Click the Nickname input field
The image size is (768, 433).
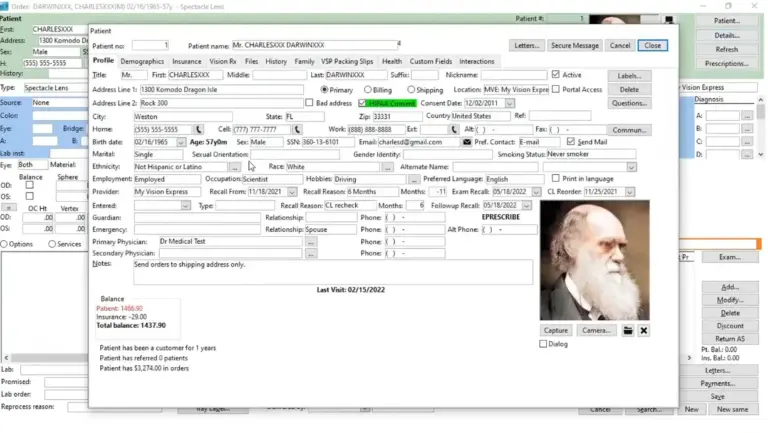(x=514, y=75)
